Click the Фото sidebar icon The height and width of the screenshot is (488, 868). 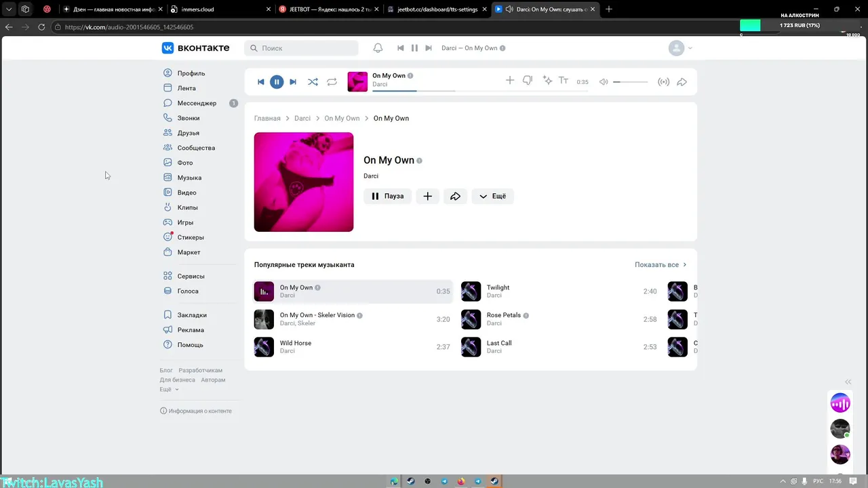coord(167,163)
